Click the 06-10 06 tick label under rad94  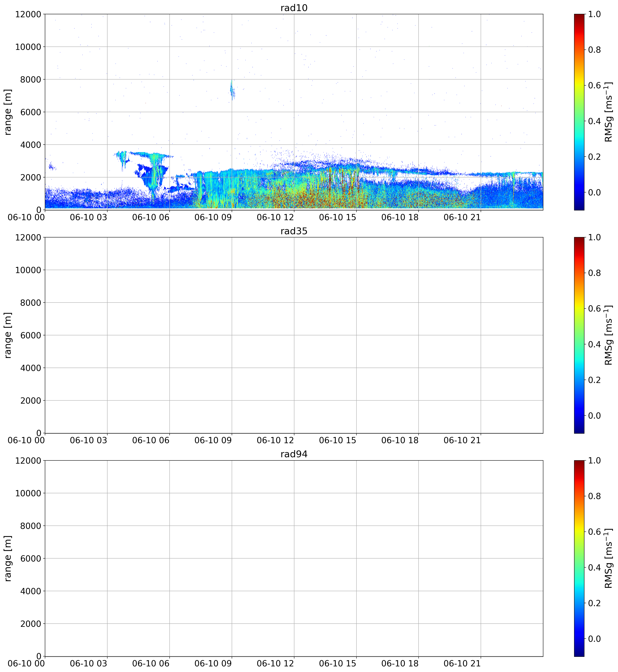coord(151,664)
